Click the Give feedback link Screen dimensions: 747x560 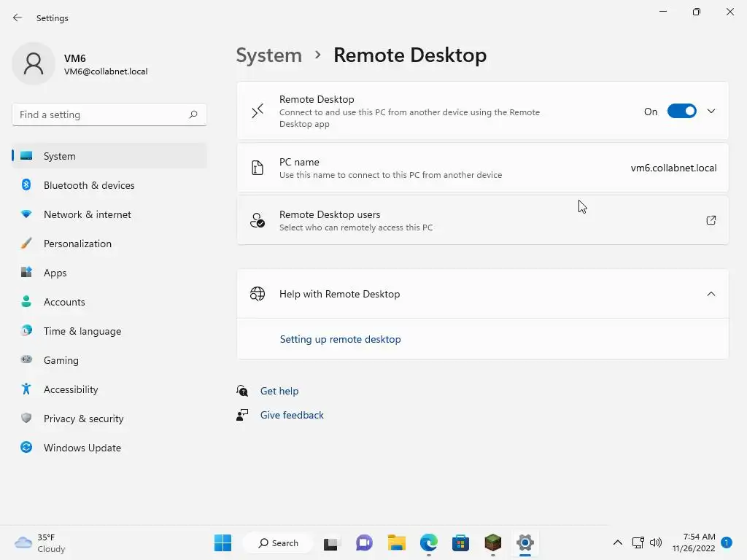tap(292, 415)
